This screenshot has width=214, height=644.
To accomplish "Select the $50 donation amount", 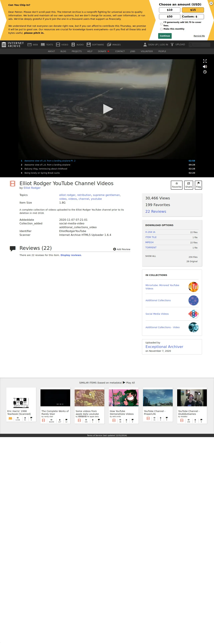I will (170, 16).
